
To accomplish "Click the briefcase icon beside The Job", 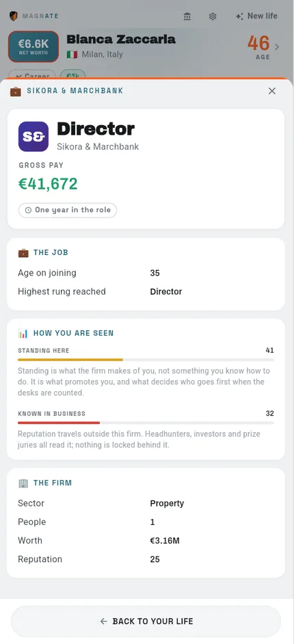I will point(23,253).
